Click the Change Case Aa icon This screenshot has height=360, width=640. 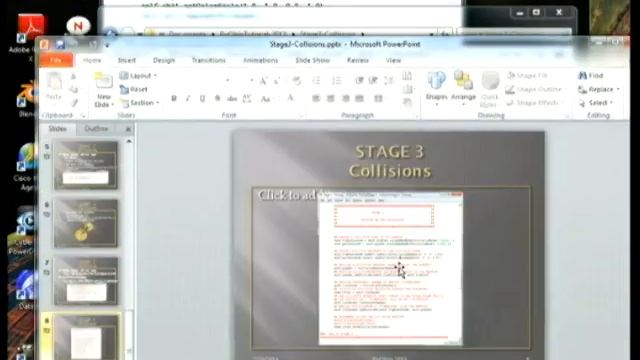[x=266, y=99]
